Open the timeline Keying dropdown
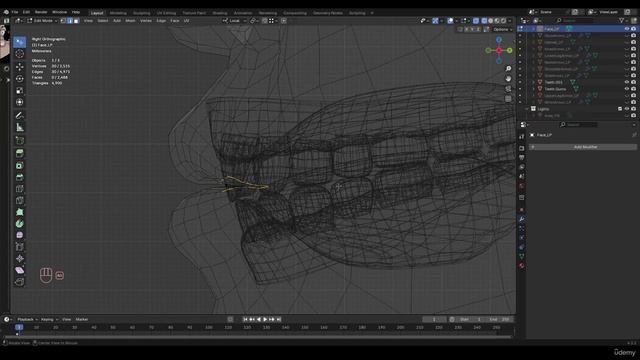This screenshot has width=640, height=360. click(x=49, y=319)
